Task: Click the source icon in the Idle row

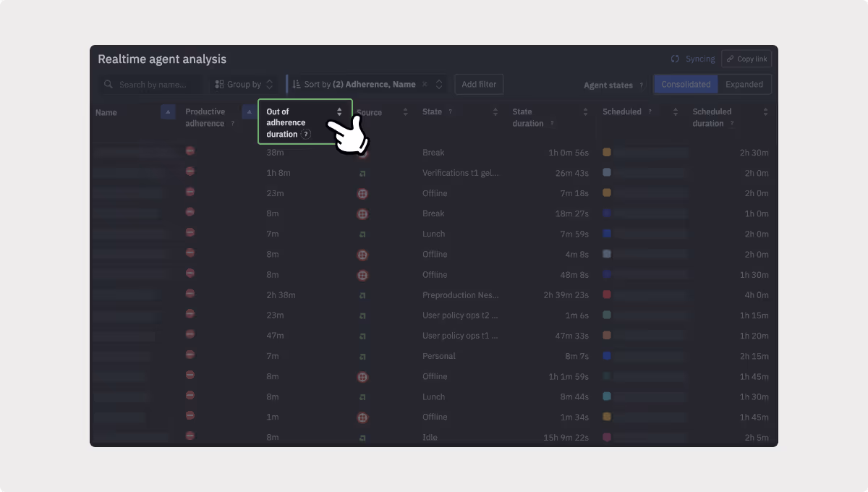Action: pos(362,438)
